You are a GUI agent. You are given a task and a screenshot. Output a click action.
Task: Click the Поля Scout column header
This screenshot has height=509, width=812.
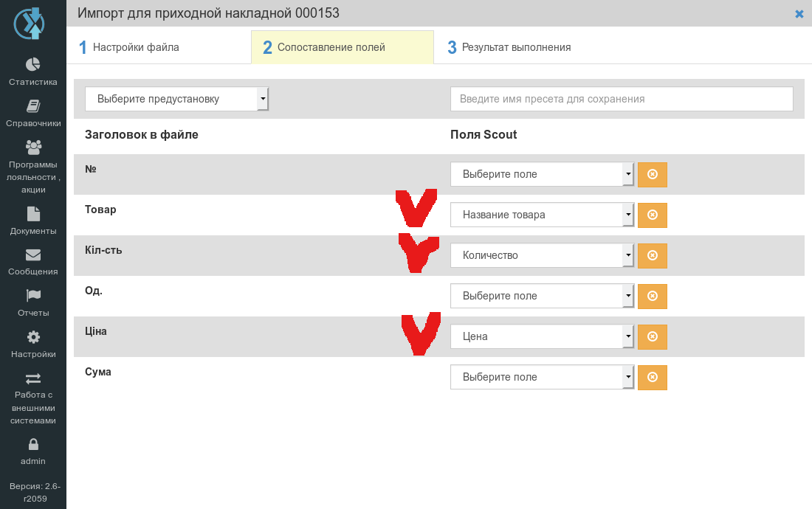tap(484, 134)
